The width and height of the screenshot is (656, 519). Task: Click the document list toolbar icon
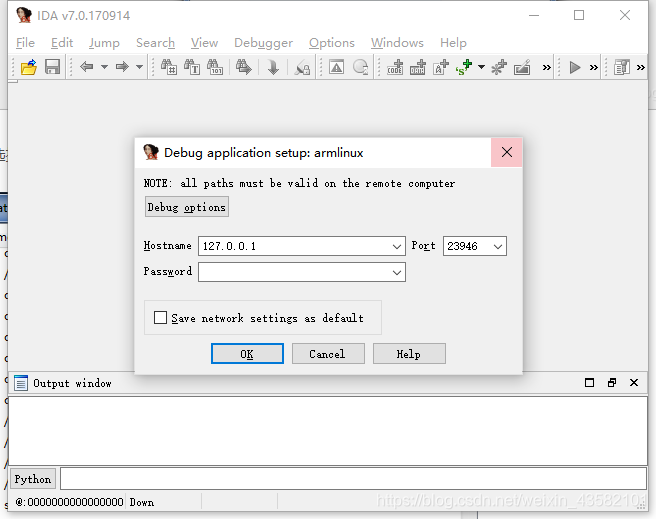click(x=622, y=67)
